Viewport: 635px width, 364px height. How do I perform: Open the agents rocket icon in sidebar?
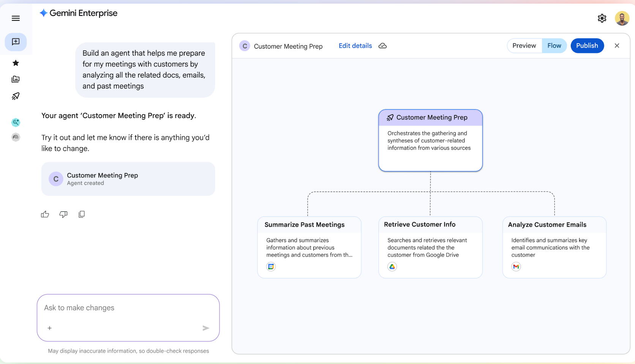coord(16,96)
